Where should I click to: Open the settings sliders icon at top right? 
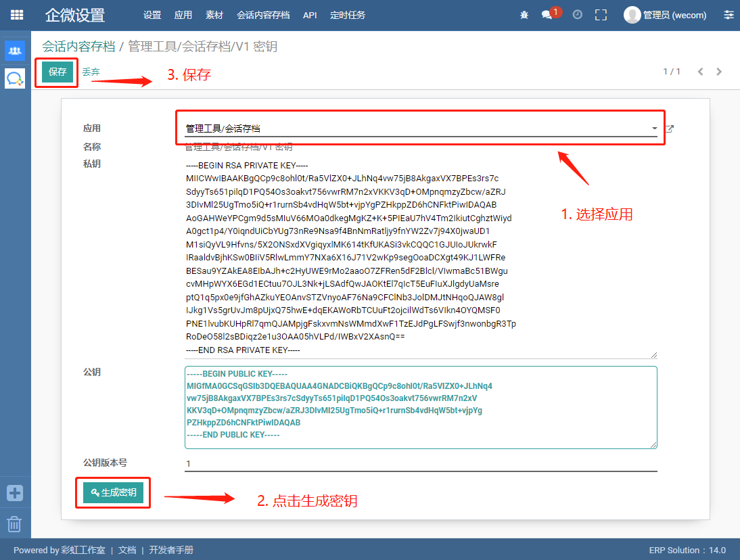click(x=729, y=15)
